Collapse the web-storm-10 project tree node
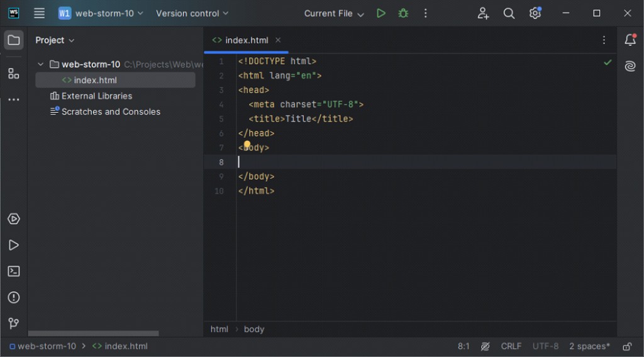Image resolution: width=644 pixels, height=357 pixels. pos(41,64)
